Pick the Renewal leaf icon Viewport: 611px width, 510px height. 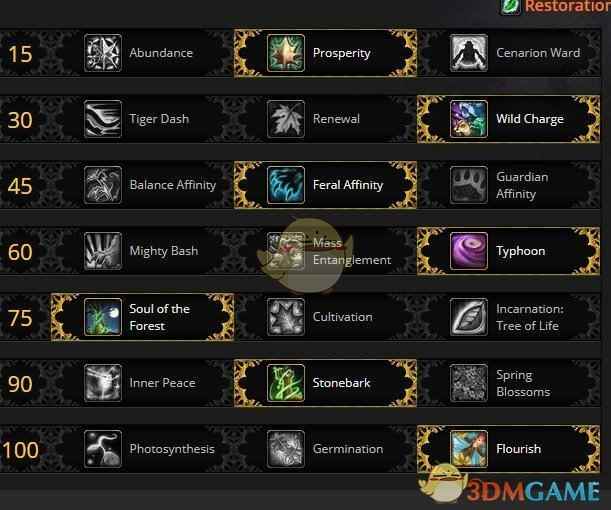[286, 119]
